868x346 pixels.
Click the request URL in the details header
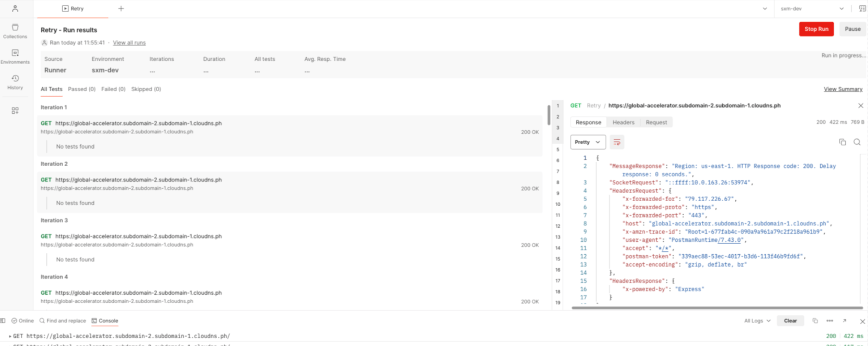694,106
